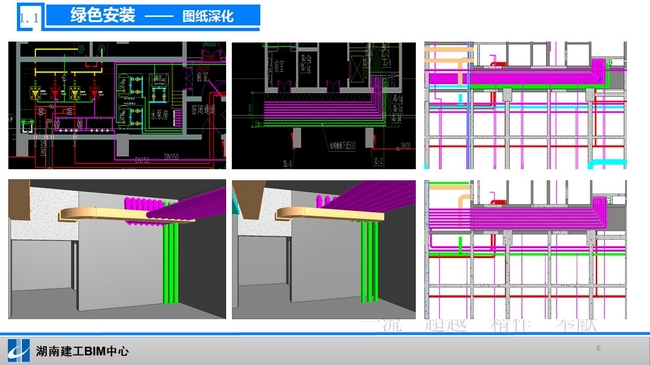Click the 湖南建工BIM中心 footer text
The width and height of the screenshot is (650, 365).
(82, 351)
